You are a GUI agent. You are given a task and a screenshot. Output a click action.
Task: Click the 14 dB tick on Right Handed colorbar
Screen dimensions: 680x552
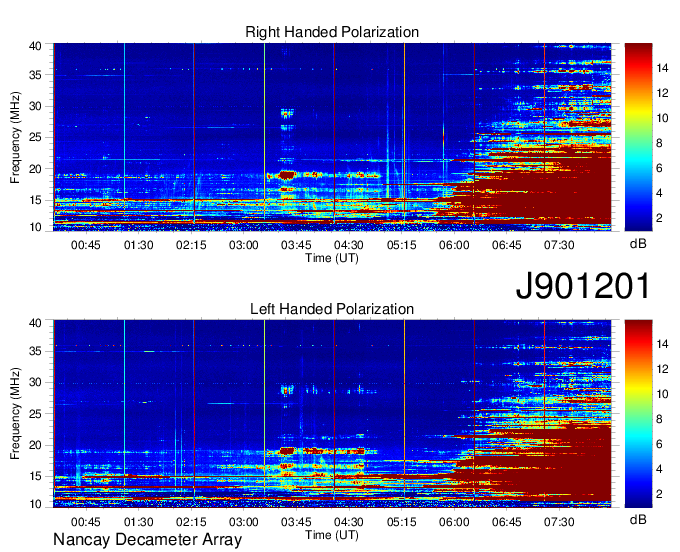(662, 68)
